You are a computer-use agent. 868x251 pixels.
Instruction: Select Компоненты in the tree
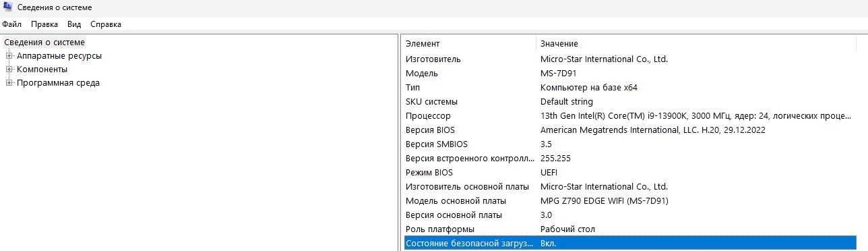click(x=42, y=69)
